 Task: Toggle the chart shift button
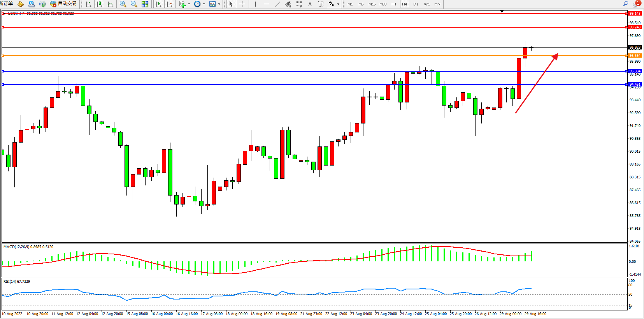pos(169,4)
